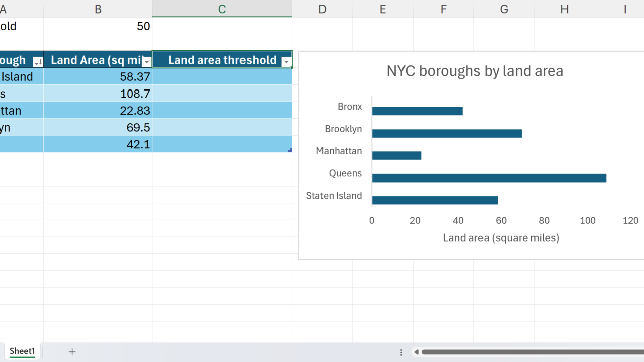Click the table resize handle corner
644x362 pixels.
tap(290, 150)
